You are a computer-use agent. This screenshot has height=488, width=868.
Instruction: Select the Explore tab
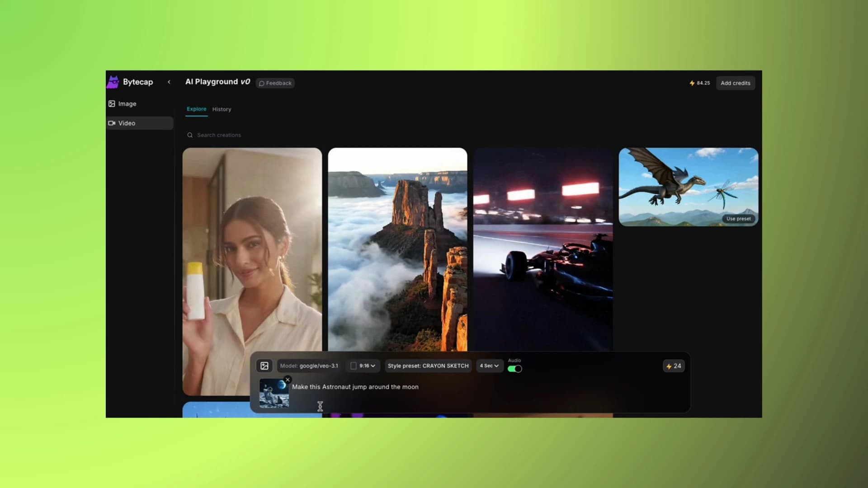point(196,109)
